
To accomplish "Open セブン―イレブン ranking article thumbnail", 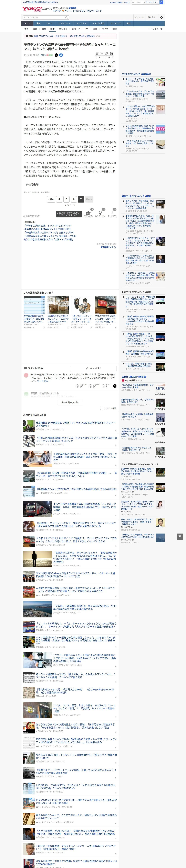I will tap(160, 82).
